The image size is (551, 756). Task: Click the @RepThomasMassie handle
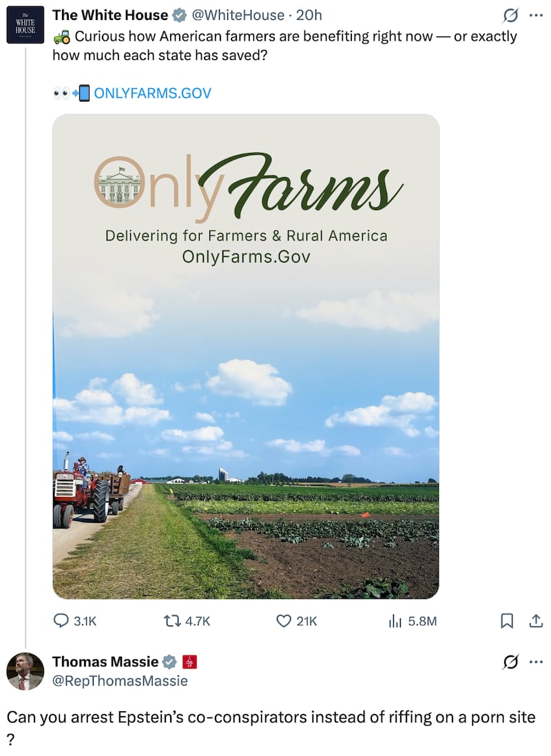point(120,681)
